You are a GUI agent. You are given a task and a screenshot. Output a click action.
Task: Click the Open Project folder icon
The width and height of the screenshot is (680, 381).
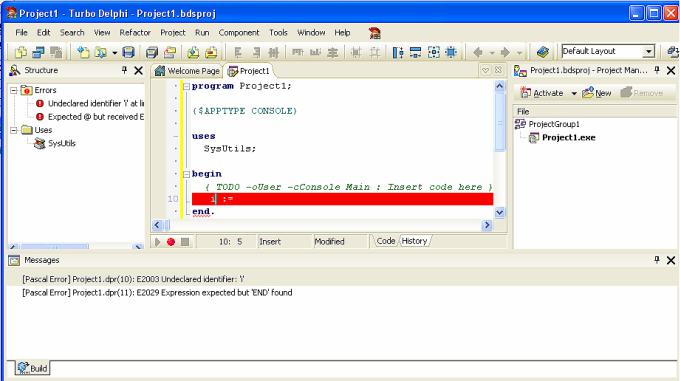tap(170, 52)
